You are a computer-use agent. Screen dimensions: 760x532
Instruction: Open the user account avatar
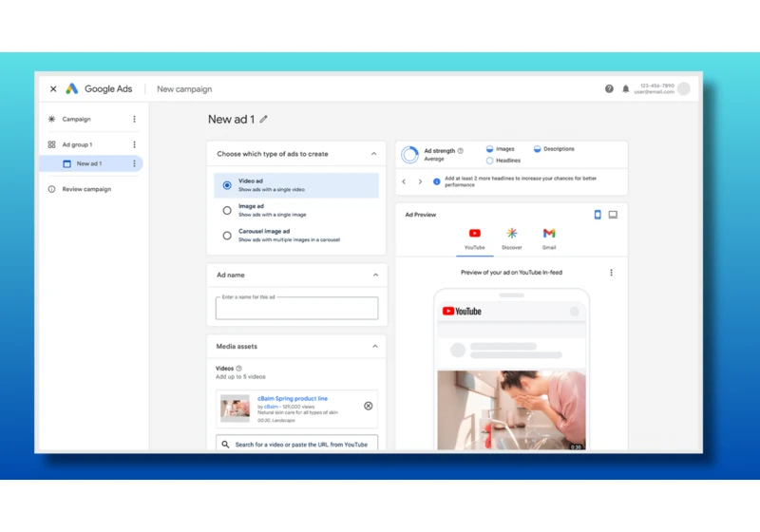pyautogui.click(x=684, y=88)
